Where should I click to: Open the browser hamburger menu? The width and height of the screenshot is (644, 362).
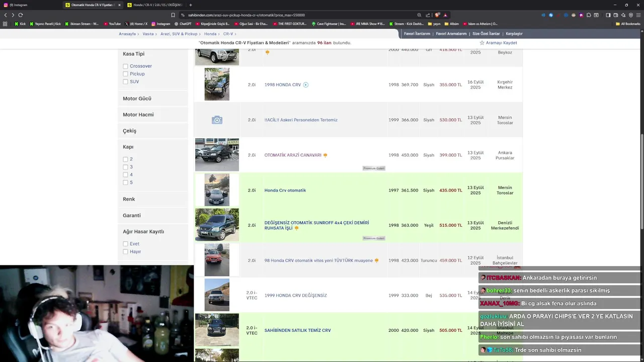point(638,15)
